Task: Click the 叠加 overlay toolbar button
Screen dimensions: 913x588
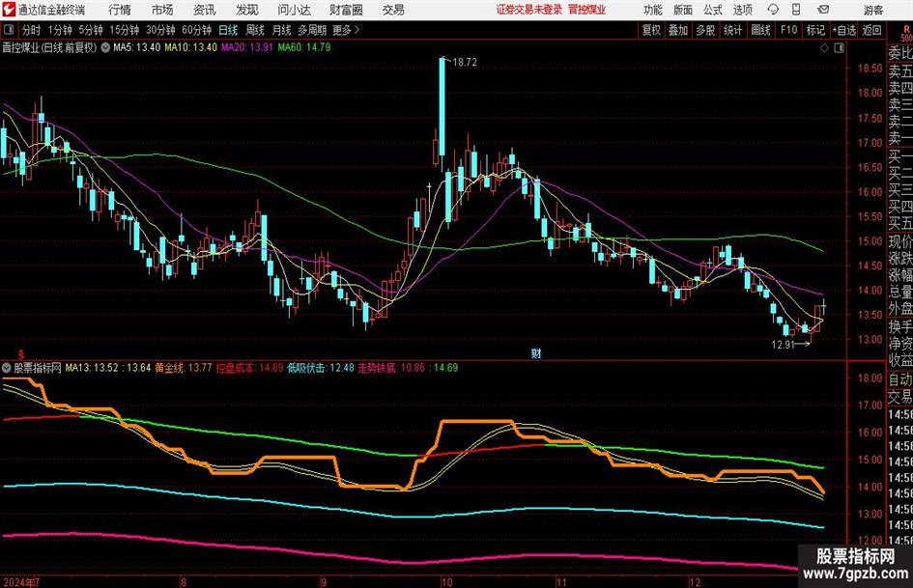Action: [x=678, y=30]
